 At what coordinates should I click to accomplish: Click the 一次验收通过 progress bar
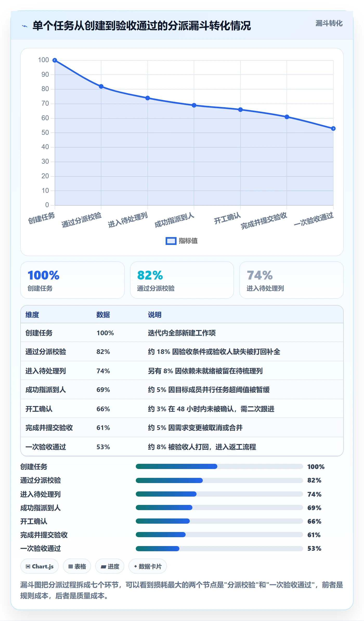219,549
